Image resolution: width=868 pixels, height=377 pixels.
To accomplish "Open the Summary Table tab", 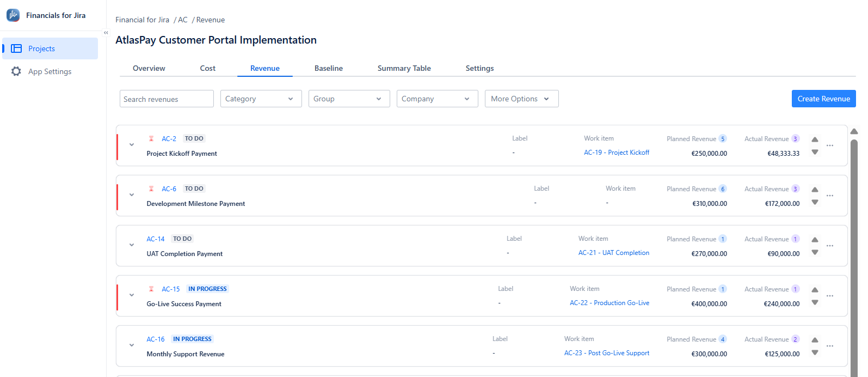I will (404, 68).
